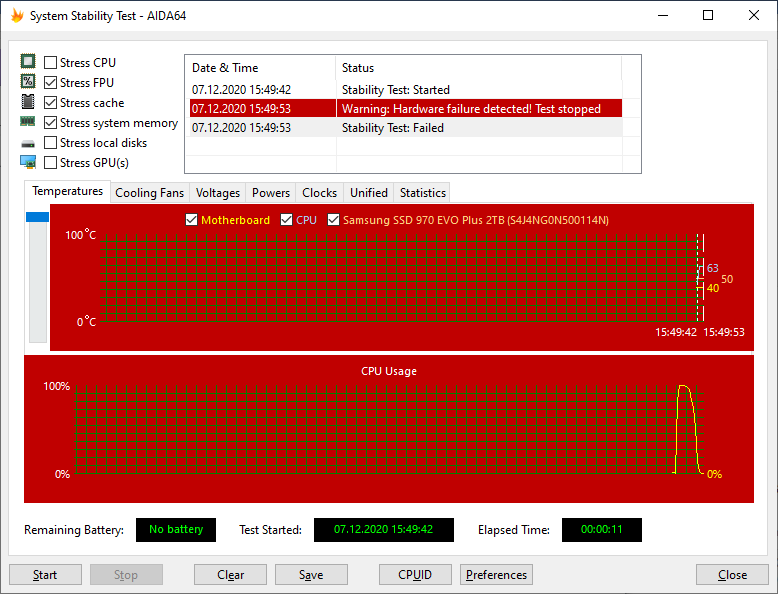
Task: Click the monitor icon beside Stress GPU(s)
Action: [28, 162]
